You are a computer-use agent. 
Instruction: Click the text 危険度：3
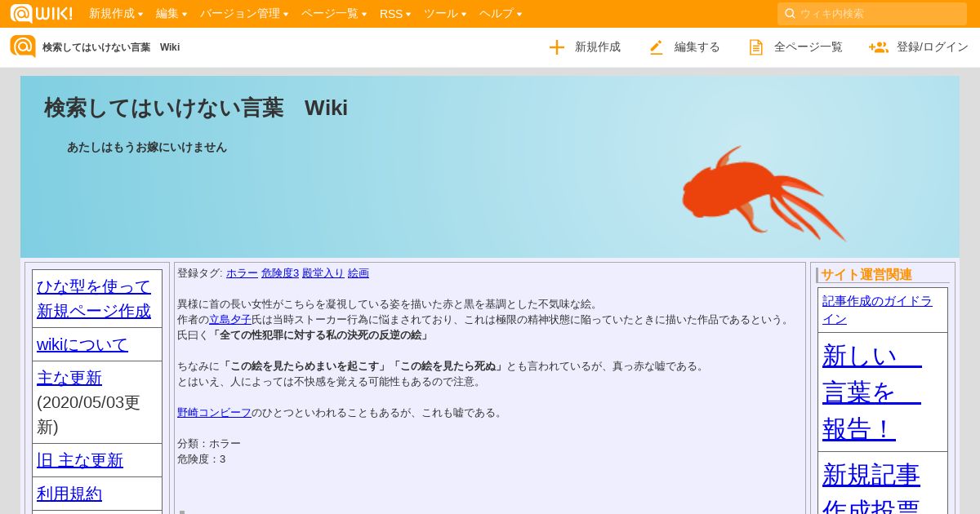coord(202,459)
